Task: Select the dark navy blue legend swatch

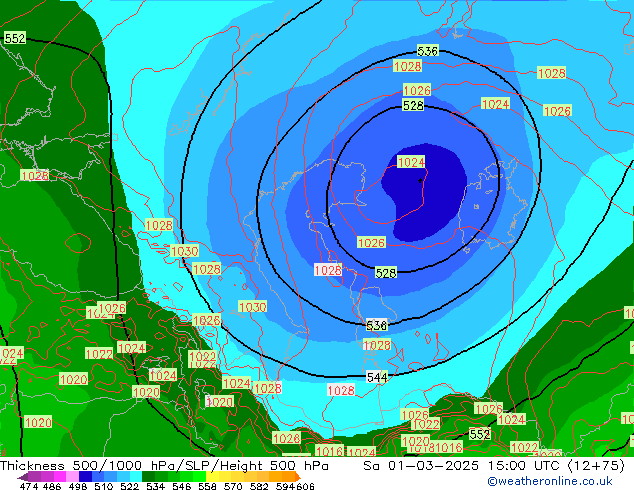Action: point(85,477)
